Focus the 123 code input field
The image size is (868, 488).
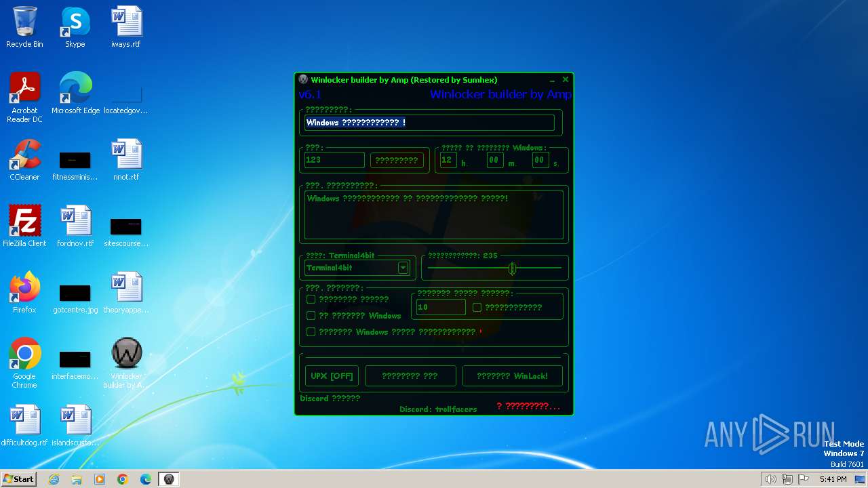[x=334, y=160]
